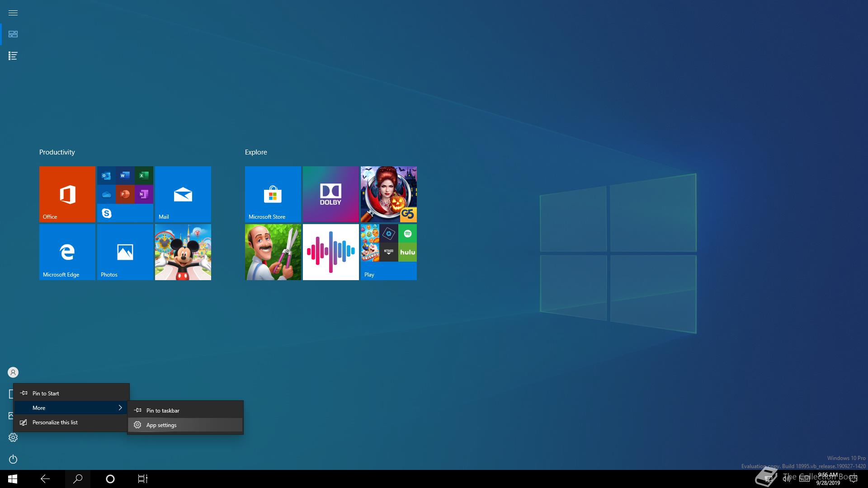Image resolution: width=868 pixels, height=488 pixels.
Task: Expand the More submenu arrow
Action: click(x=120, y=408)
